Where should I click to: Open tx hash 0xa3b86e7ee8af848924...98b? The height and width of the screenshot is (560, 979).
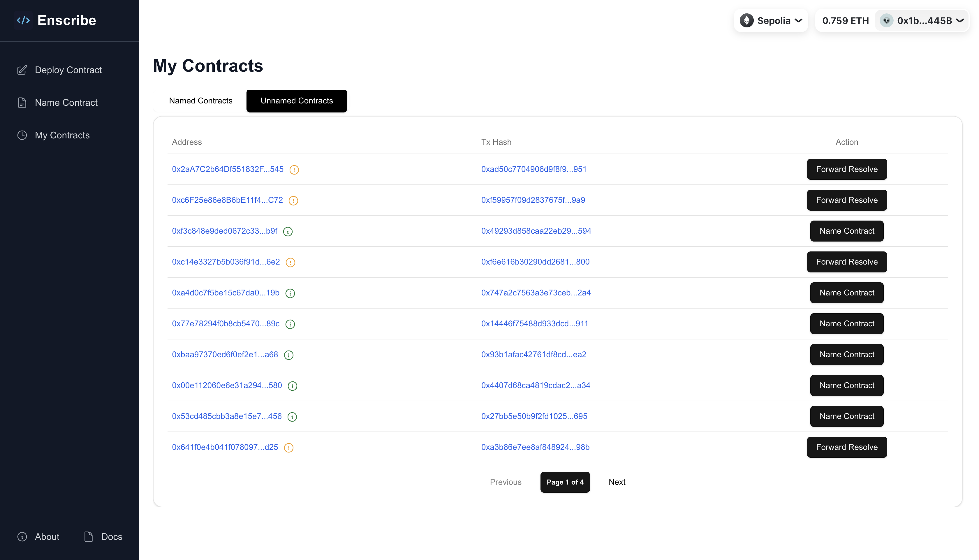tap(535, 447)
